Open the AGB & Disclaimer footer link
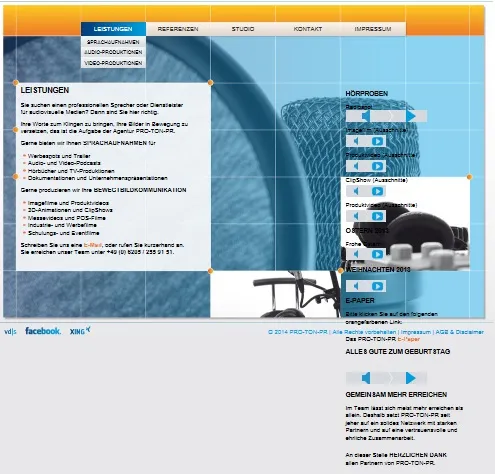 (460, 332)
